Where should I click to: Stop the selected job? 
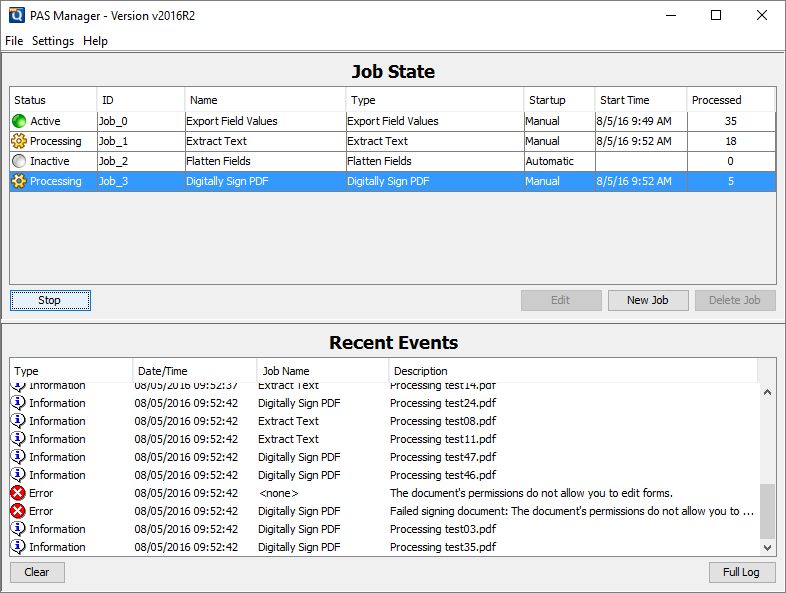50,300
